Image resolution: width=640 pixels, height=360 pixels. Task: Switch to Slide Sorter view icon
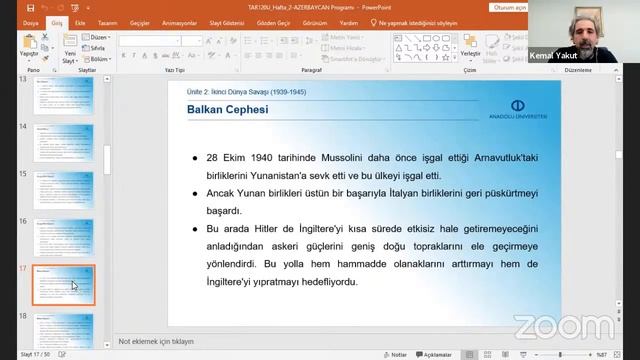pos(487,355)
